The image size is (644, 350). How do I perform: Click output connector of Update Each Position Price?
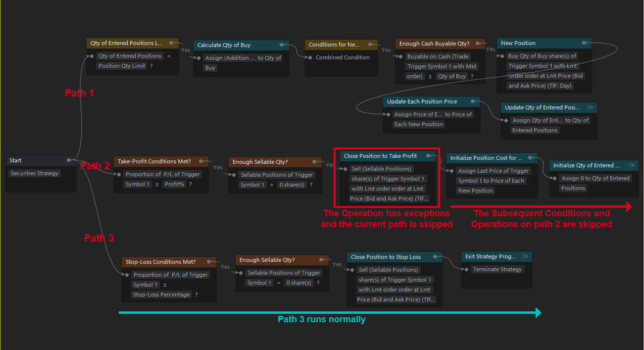[x=473, y=101]
